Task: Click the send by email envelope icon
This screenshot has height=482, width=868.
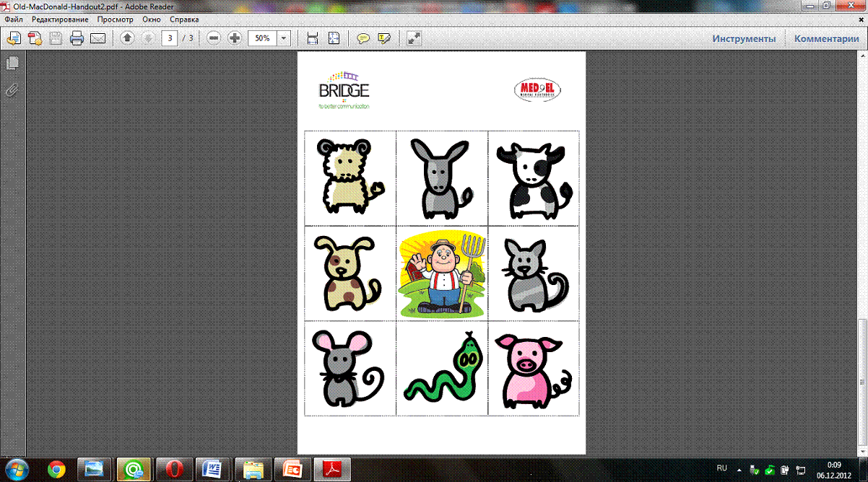Action: [x=97, y=38]
